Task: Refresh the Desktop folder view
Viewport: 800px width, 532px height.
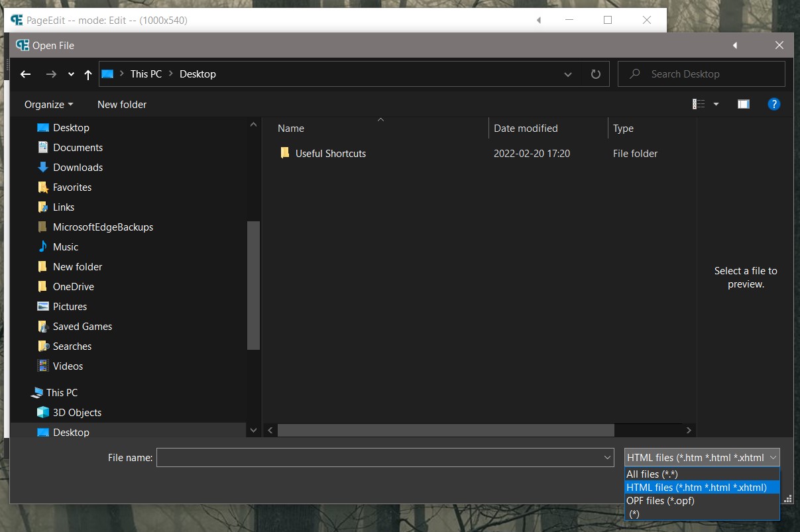Action: 595,74
